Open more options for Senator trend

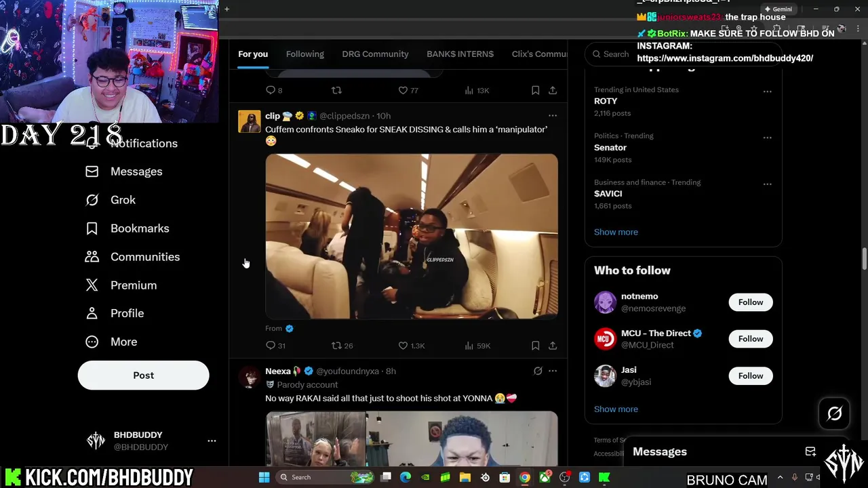[767, 138]
